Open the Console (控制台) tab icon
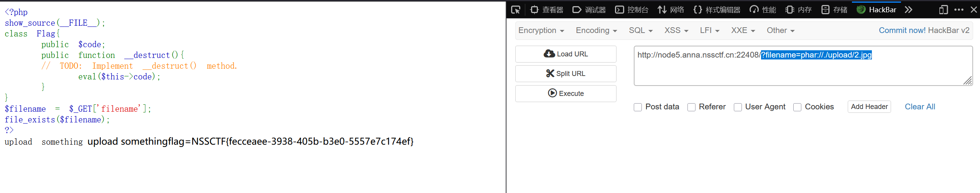Image resolution: width=980 pixels, height=193 pixels. tap(620, 10)
